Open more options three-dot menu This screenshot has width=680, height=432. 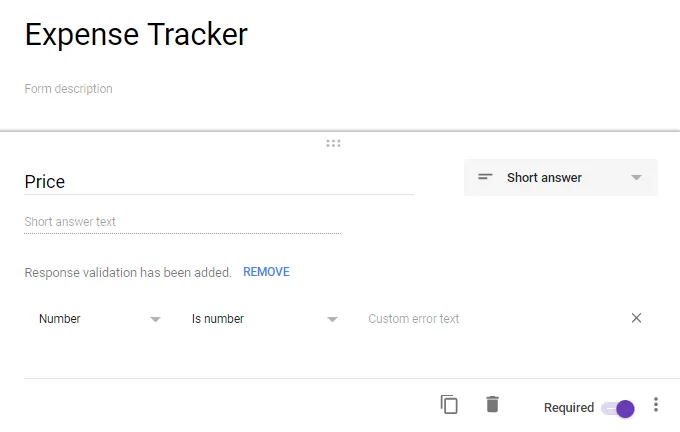pyautogui.click(x=656, y=405)
